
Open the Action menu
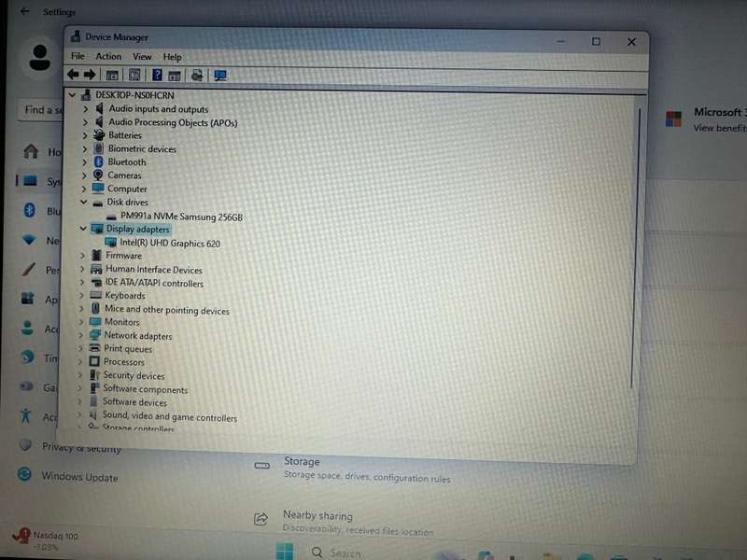[108, 56]
